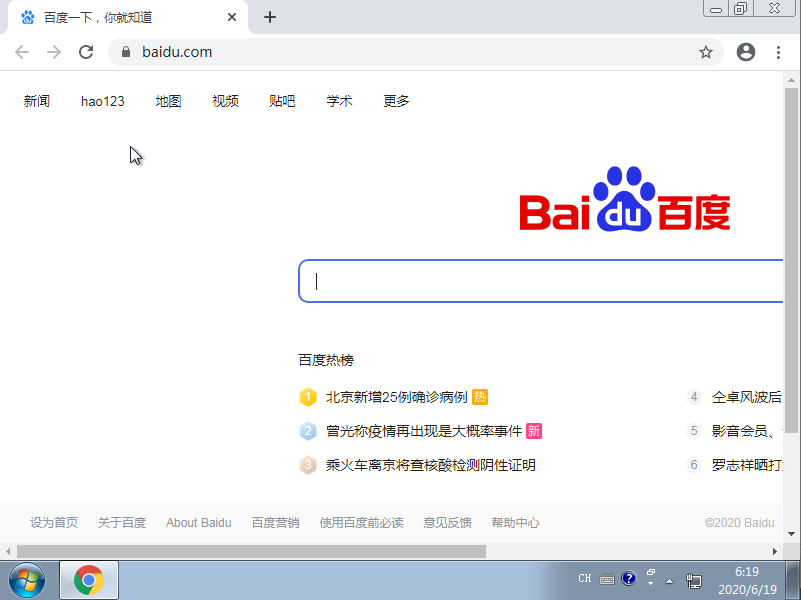Click the Chrome icon in the taskbar
This screenshot has width=801, height=600.
pyautogui.click(x=89, y=579)
